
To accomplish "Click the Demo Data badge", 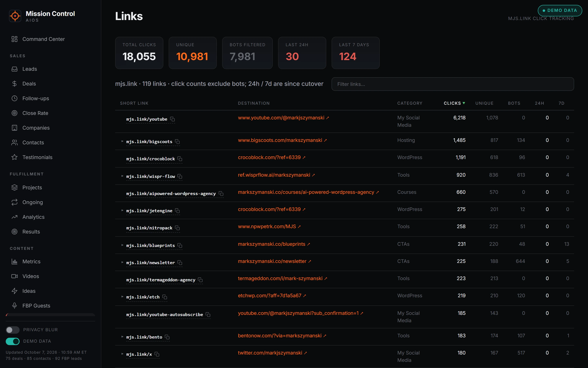I will 560,10.
